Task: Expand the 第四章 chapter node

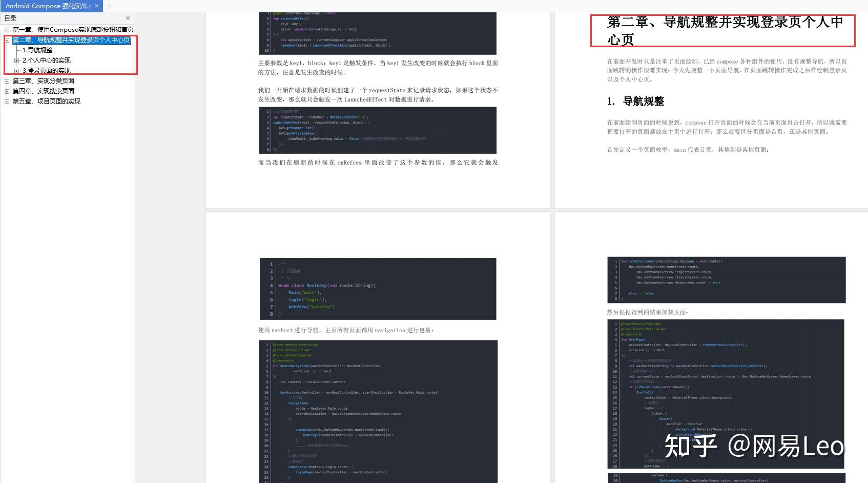Action: [x=7, y=91]
